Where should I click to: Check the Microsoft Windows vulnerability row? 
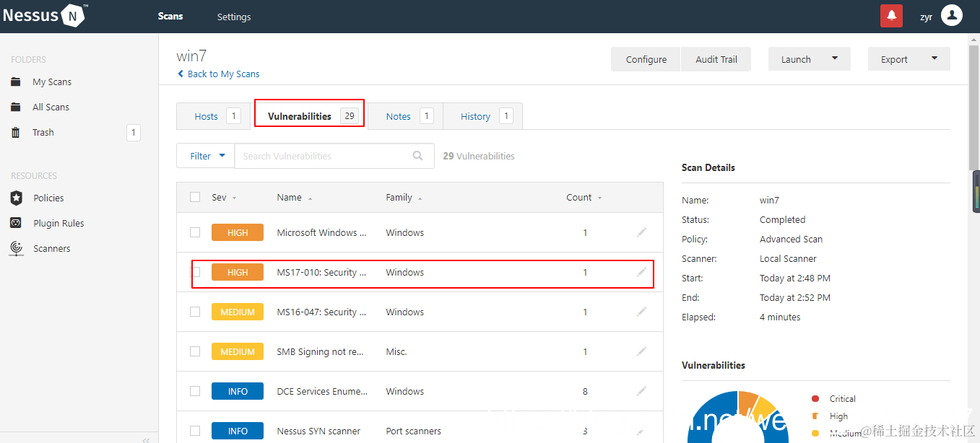(195, 232)
